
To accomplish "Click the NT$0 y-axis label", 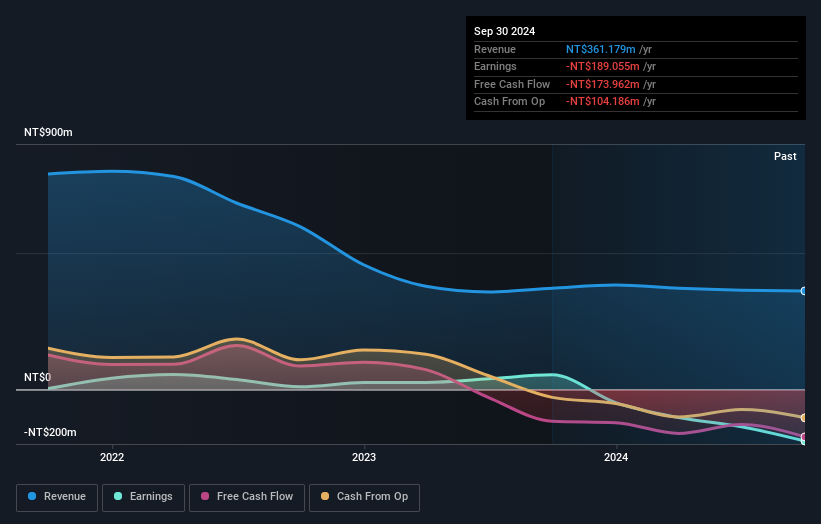I will coord(37,377).
